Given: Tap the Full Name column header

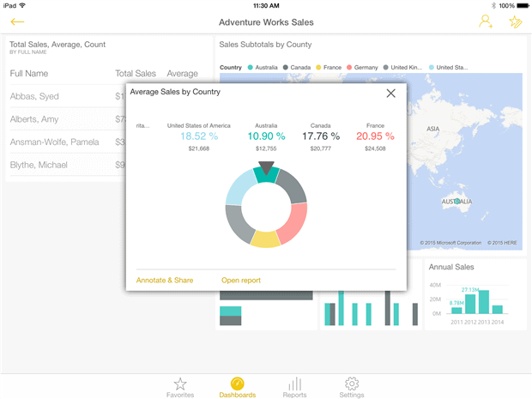Looking at the screenshot, I should tap(29, 74).
